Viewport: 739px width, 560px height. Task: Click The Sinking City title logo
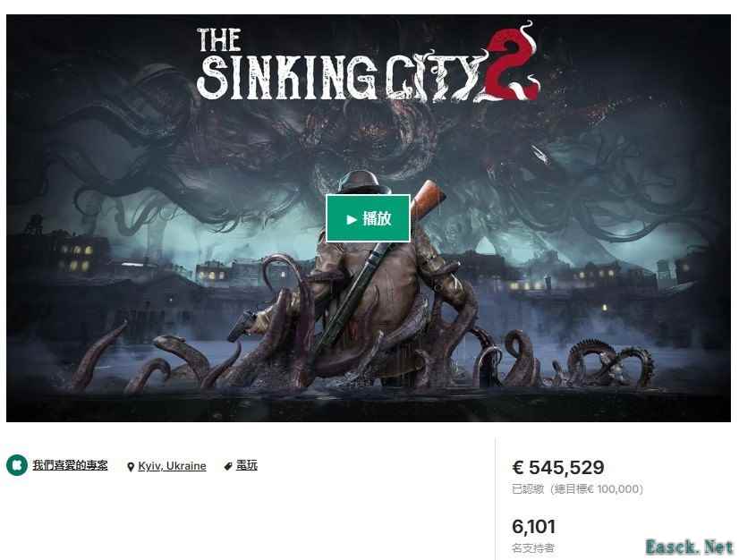coord(368,64)
